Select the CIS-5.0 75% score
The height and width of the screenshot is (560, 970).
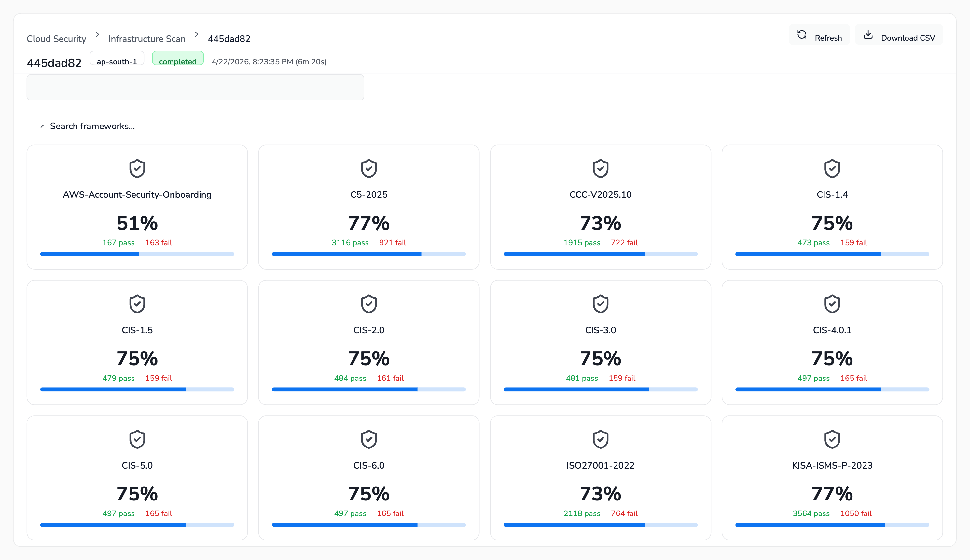(137, 493)
